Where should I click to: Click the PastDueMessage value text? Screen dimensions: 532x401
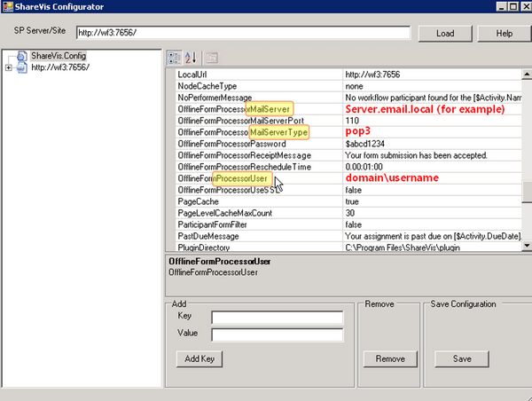pyautogui.click(x=433, y=236)
